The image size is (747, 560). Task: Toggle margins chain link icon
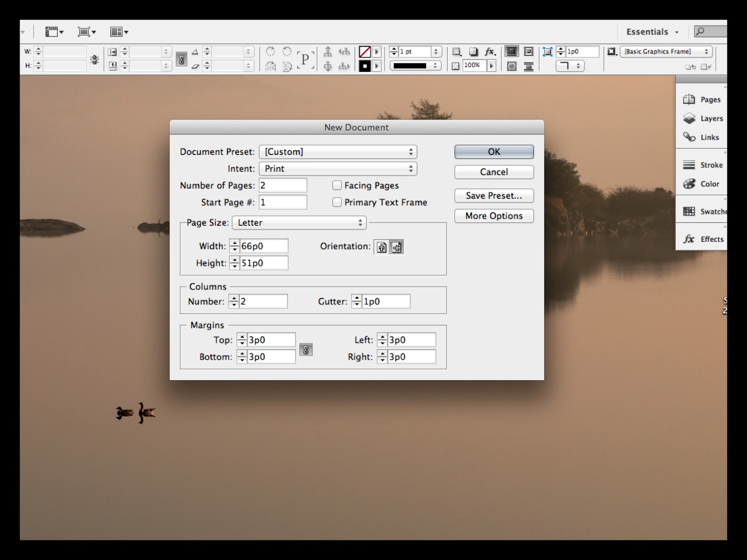point(306,350)
